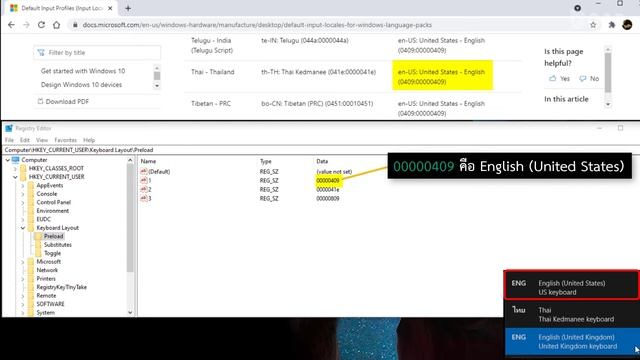
Task: Close the Default Input Profiles tab
Action: tap(110, 8)
